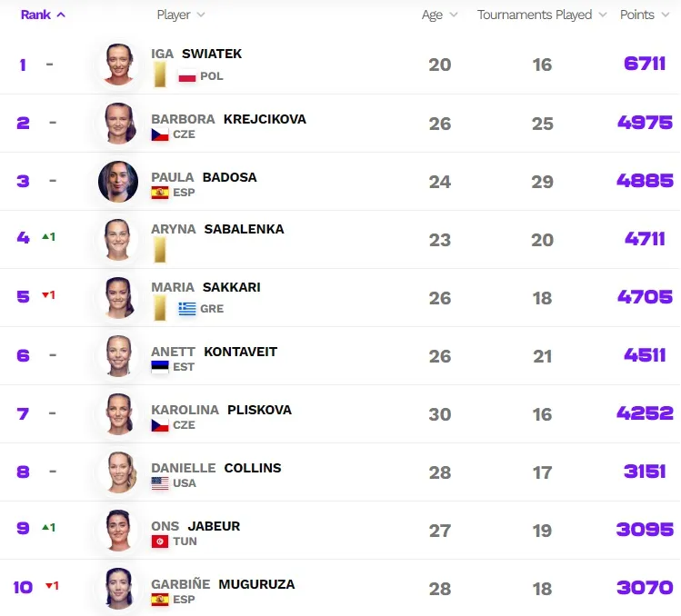Open the Ons Jabeur name link

click(195, 526)
